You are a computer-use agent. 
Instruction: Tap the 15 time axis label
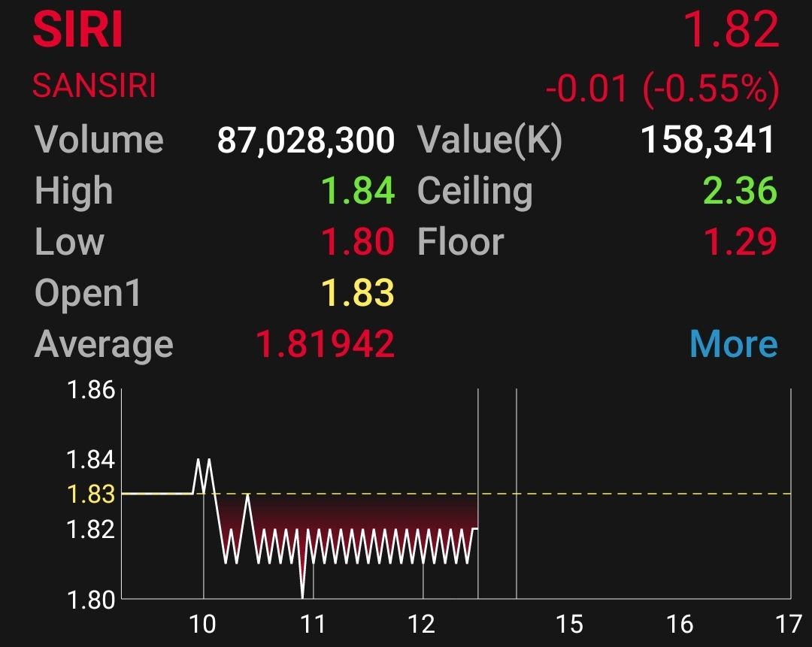(569, 624)
